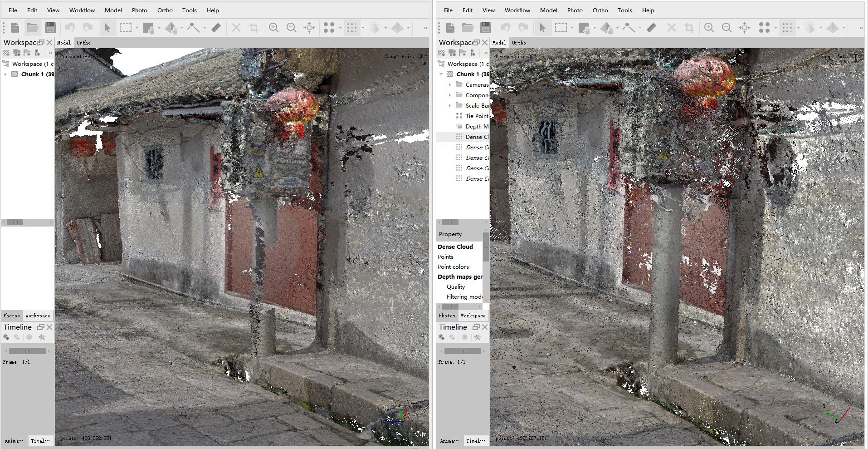
Task: Open a project using the folder icon
Action: click(x=32, y=27)
